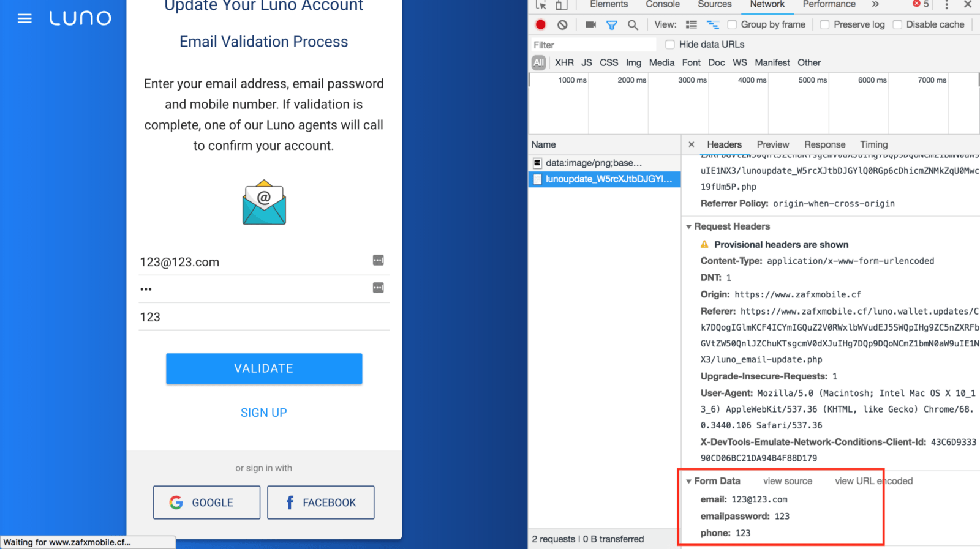Viewport: 980px width, 549px height.
Task: Open the Preview detail tab
Action: click(773, 144)
